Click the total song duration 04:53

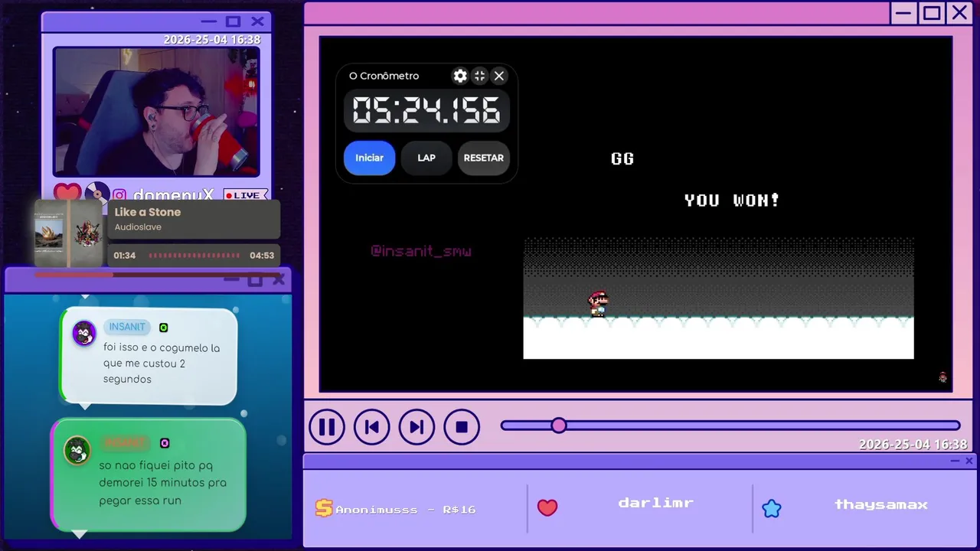coord(262,256)
